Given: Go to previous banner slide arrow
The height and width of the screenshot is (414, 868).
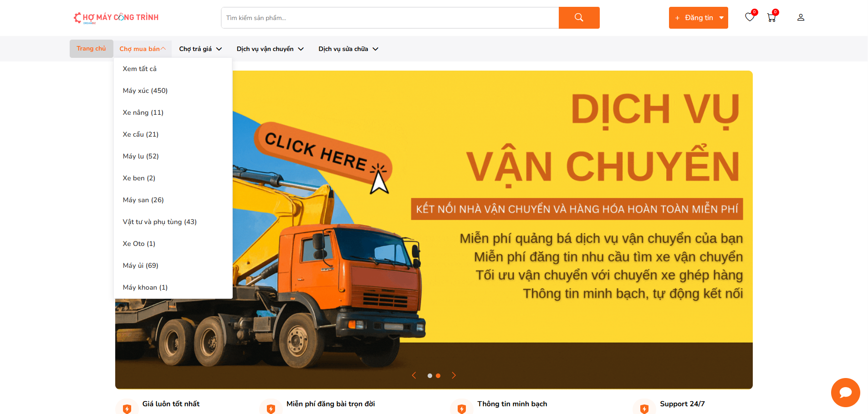Looking at the screenshot, I should pos(414,375).
